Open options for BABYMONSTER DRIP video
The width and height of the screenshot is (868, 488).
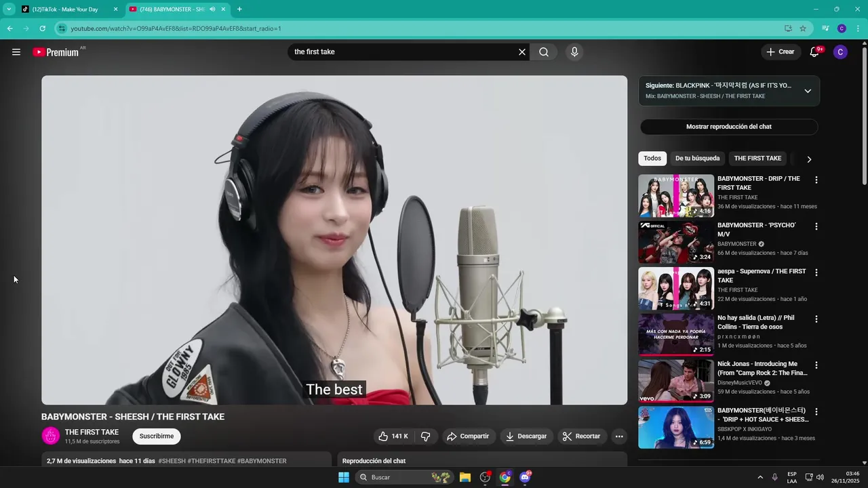point(816,180)
